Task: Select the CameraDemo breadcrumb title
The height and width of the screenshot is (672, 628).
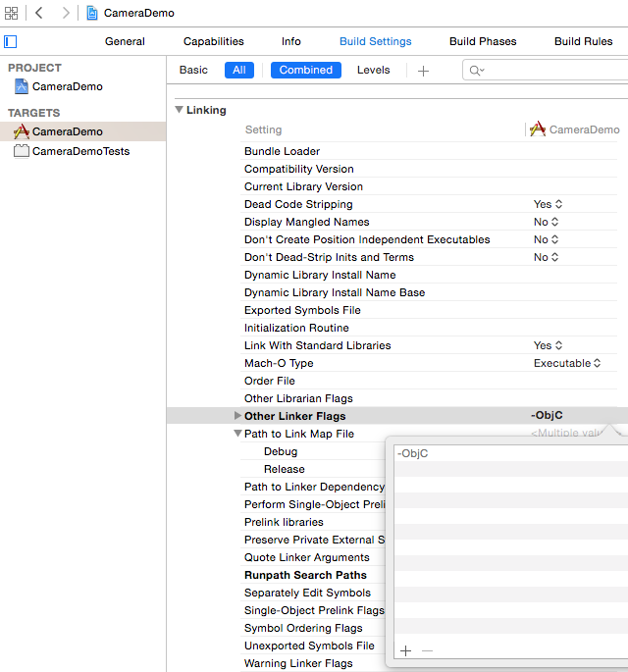Action: tap(139, 13)
